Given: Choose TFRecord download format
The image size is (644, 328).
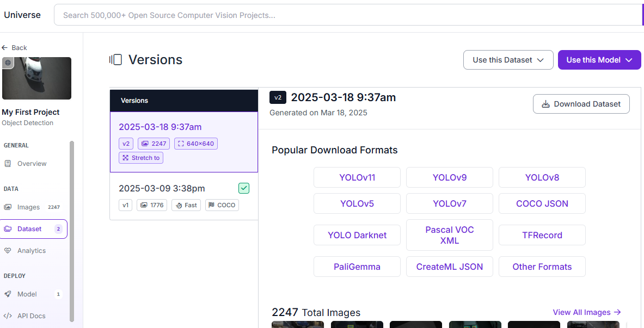Looking at the screenshot, I should click(542, 235).
